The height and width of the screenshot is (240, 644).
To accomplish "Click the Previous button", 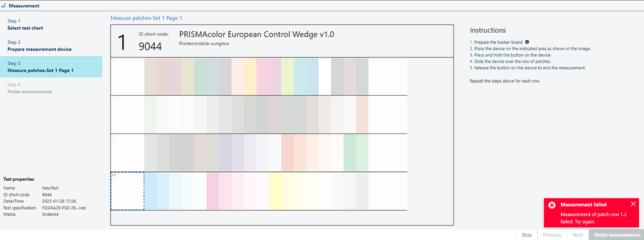I will tap(552, 235).
